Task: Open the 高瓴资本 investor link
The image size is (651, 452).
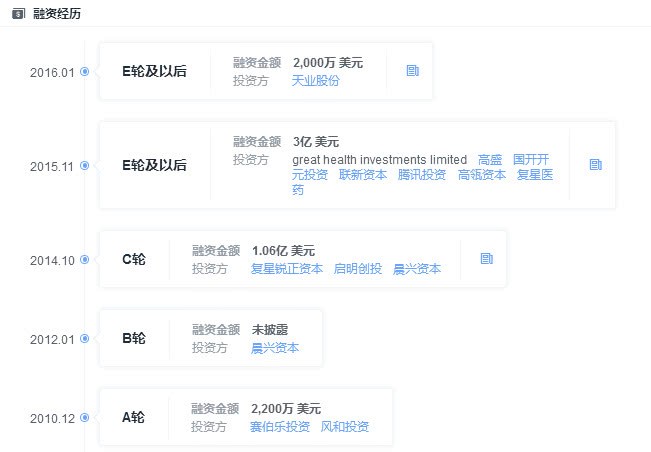Action: tap(482, 174)
